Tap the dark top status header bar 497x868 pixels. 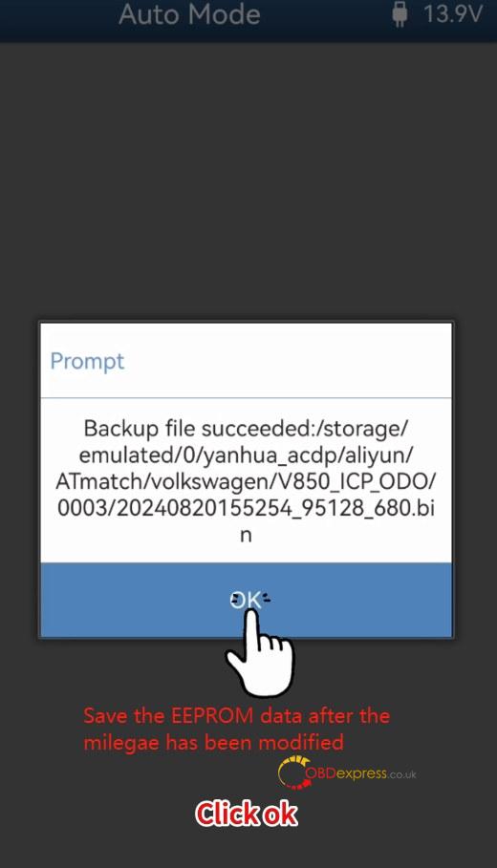tap(248, 20)
